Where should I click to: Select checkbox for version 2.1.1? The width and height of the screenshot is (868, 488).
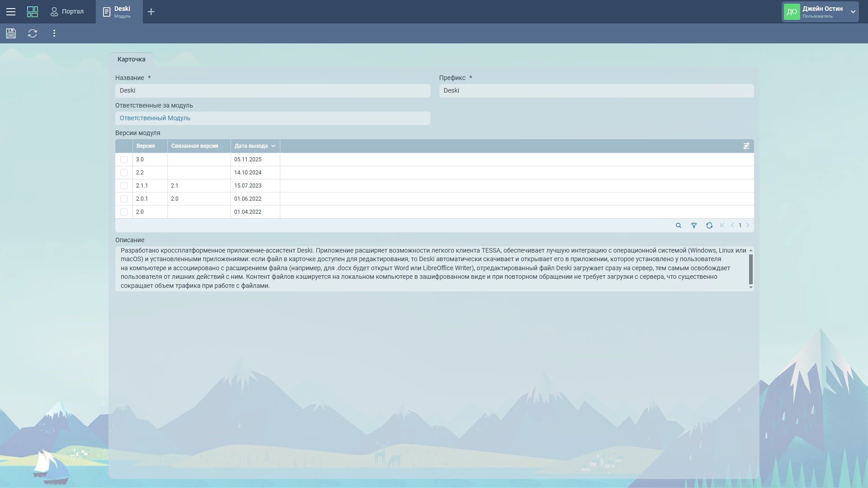click(x=124, y=186)
